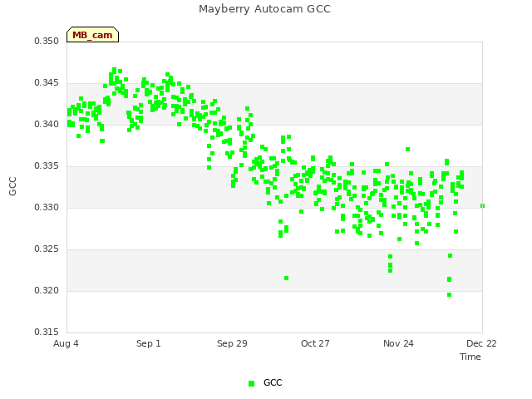The image size is (532, 399).
Task: Click the Time axis title
Action: point(470,357)
